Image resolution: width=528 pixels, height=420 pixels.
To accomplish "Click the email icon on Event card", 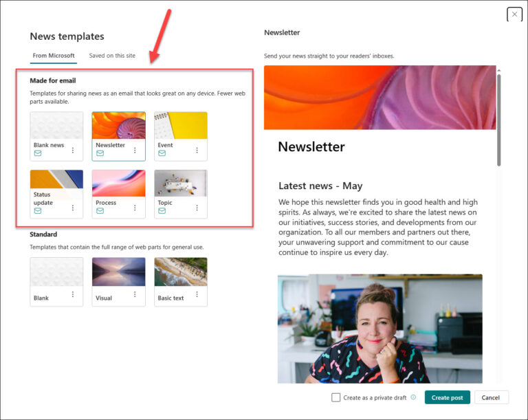I will [162, 153].
